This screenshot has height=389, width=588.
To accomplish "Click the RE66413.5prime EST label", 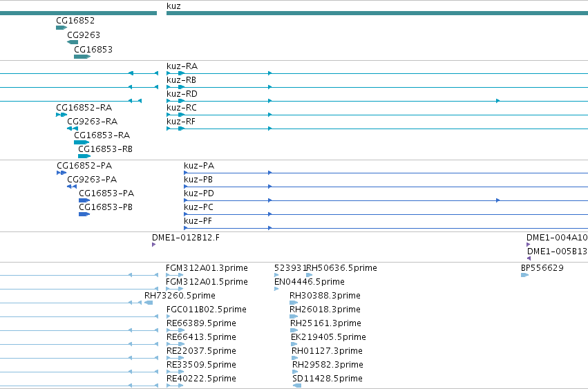I will (201, 337).
